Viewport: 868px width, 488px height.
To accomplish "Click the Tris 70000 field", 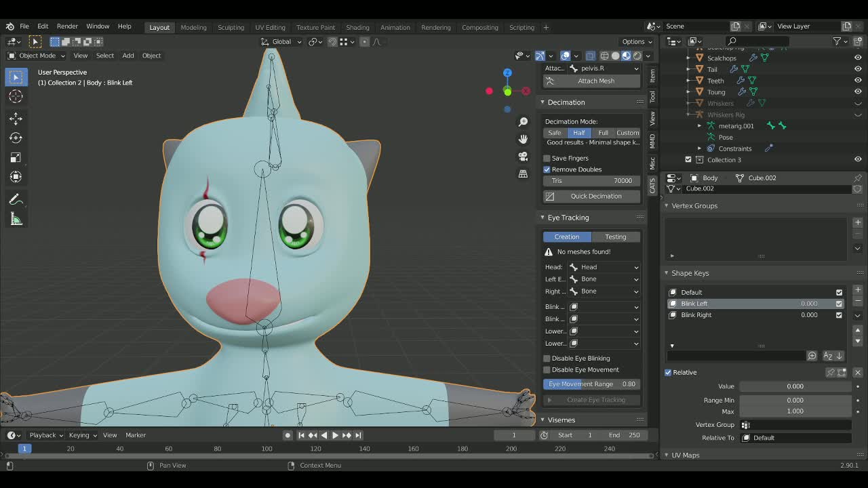I will pyautogui.click(x=591, y=181).
